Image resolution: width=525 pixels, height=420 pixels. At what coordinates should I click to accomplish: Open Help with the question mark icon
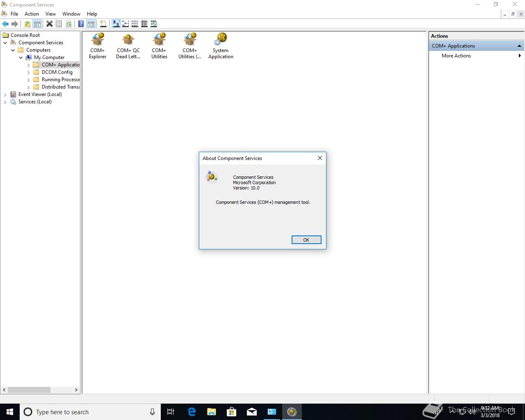pyautogui.click(x=81, y=24)
